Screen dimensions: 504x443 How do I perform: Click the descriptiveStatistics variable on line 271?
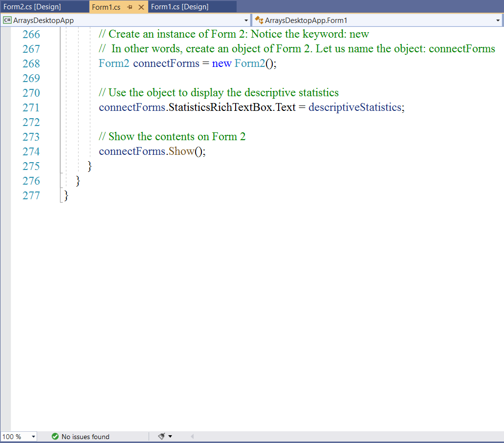point(355,107)
